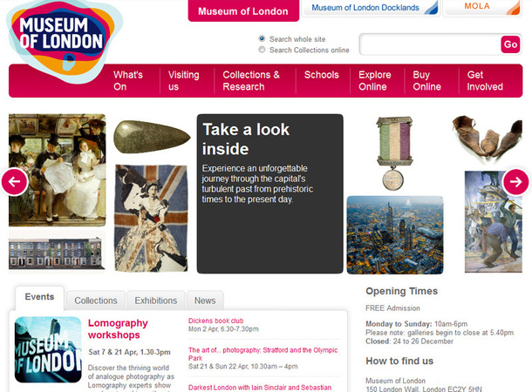
Task: Open the Union Jack queen artwork
Action: (152, 218)
